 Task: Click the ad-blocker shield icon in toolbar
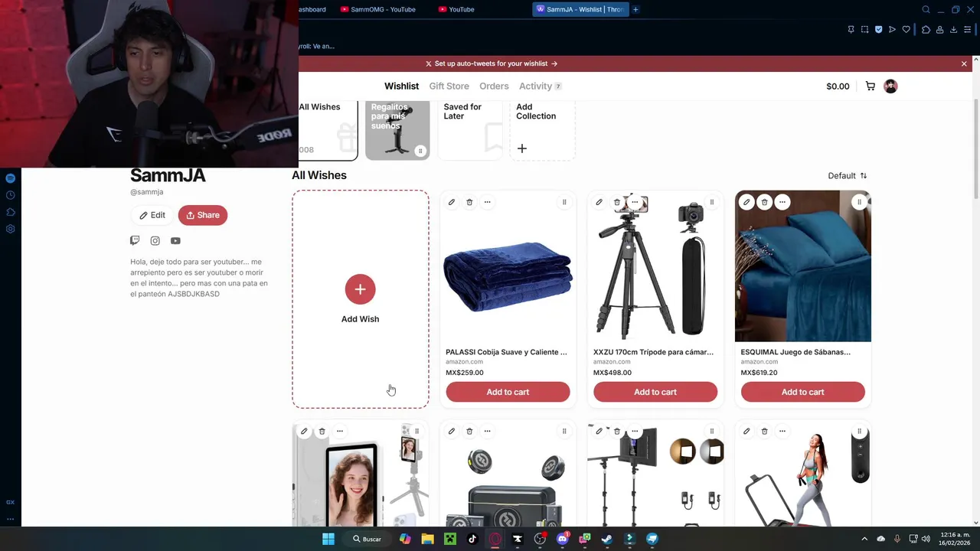point(878,30)
